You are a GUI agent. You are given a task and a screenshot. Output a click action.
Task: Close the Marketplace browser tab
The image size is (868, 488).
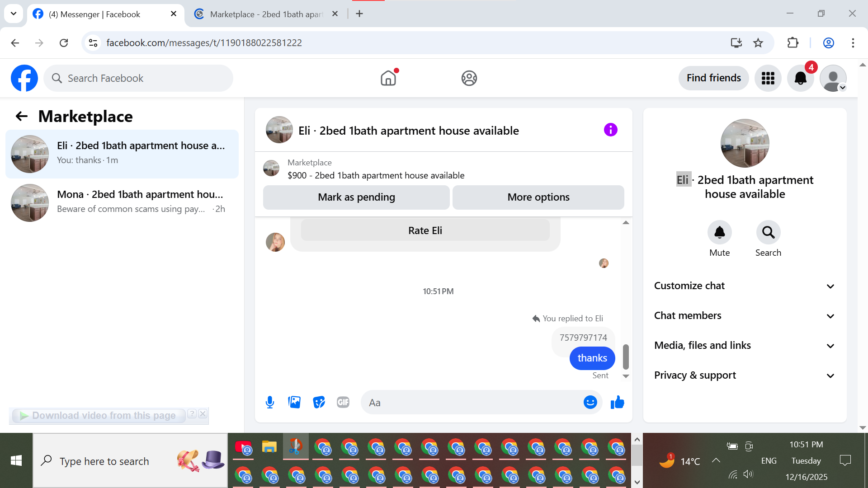pyautogui.click(x=335, y=14)
